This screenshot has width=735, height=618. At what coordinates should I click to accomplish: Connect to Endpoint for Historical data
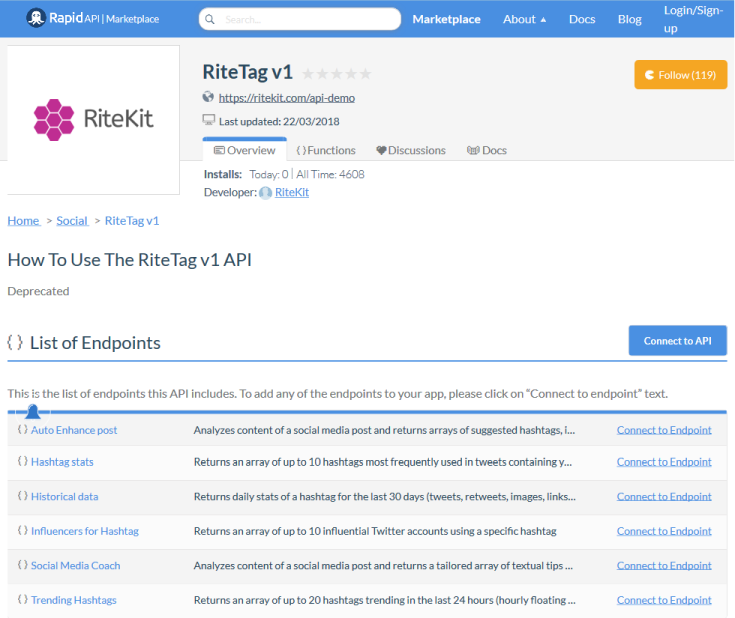pos(664,497)
